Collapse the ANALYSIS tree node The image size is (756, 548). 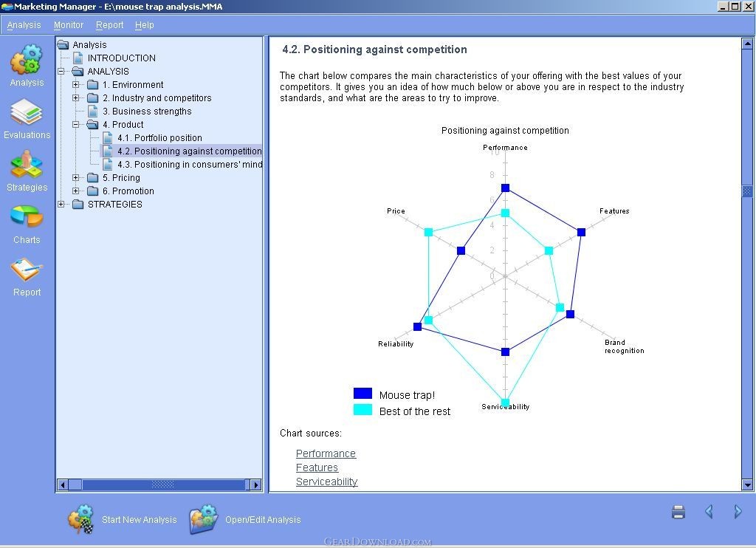point(61,72)
